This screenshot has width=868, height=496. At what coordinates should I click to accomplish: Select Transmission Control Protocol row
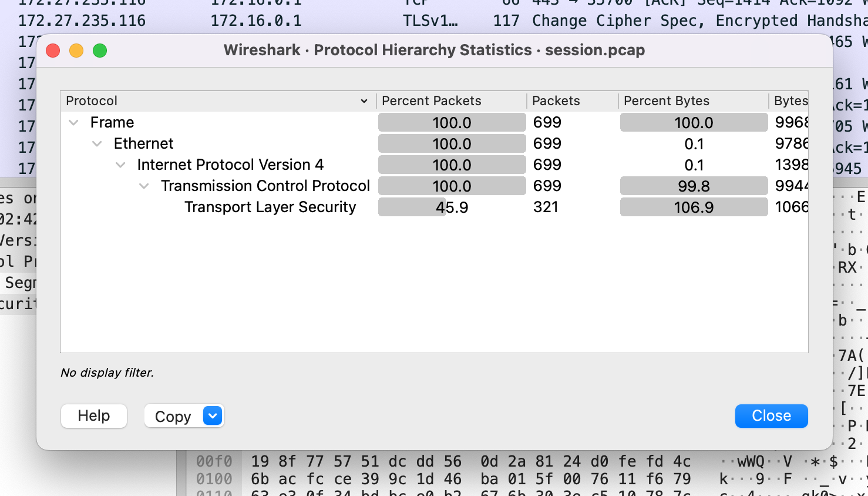click(434, 186)
